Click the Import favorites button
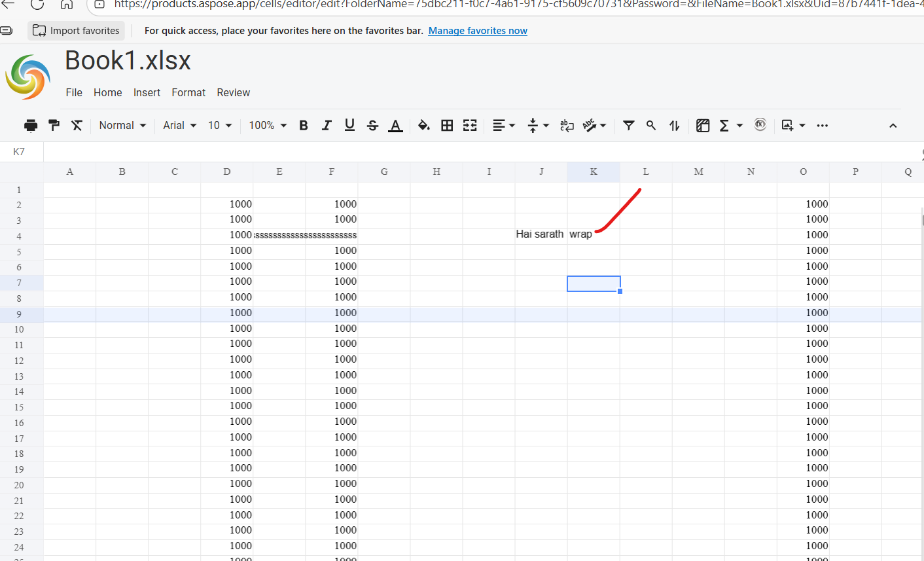This screenshot has width=924, height=561. tap(77, 31)
